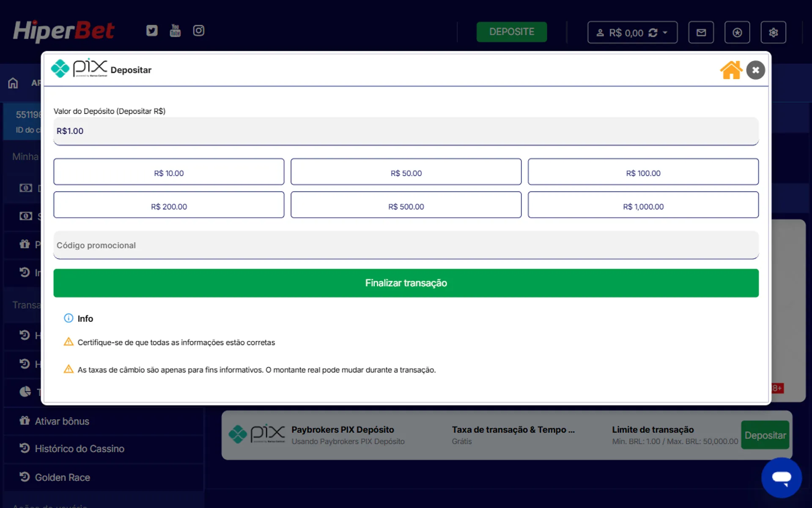Select the R$ 500.00 preset amount
812x508 pixels.
tap(406, 206)
